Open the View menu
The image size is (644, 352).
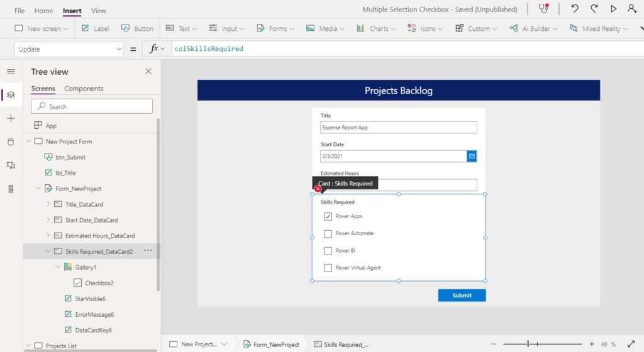[98, 11]
